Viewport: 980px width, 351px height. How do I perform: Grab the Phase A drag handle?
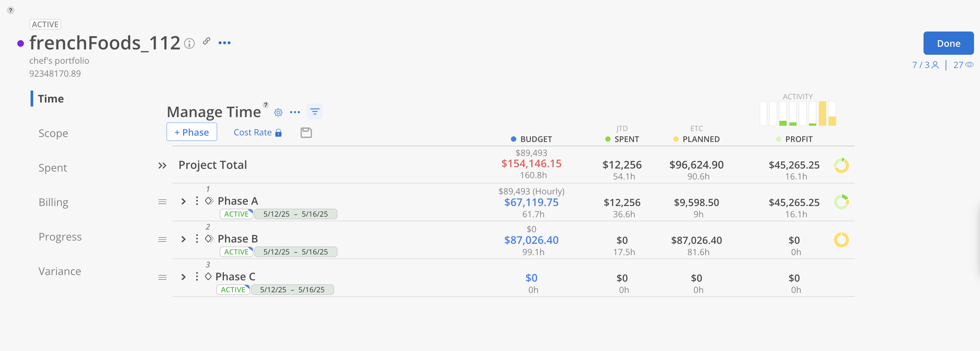[x=162, y=202]
